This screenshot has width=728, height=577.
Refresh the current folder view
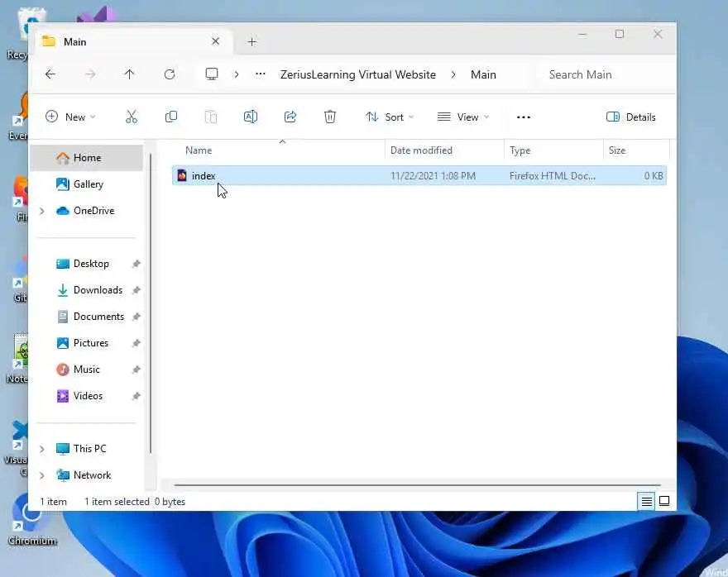coord(170,74)
